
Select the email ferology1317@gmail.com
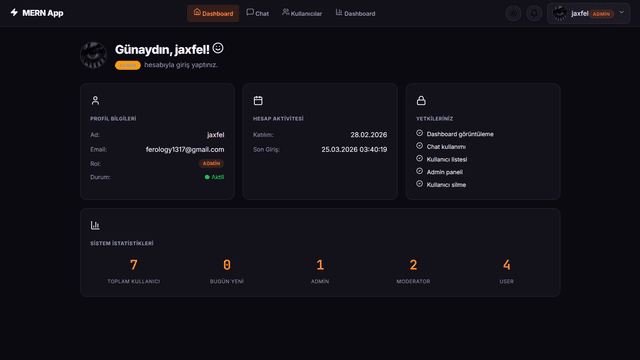tap(185, 149)
